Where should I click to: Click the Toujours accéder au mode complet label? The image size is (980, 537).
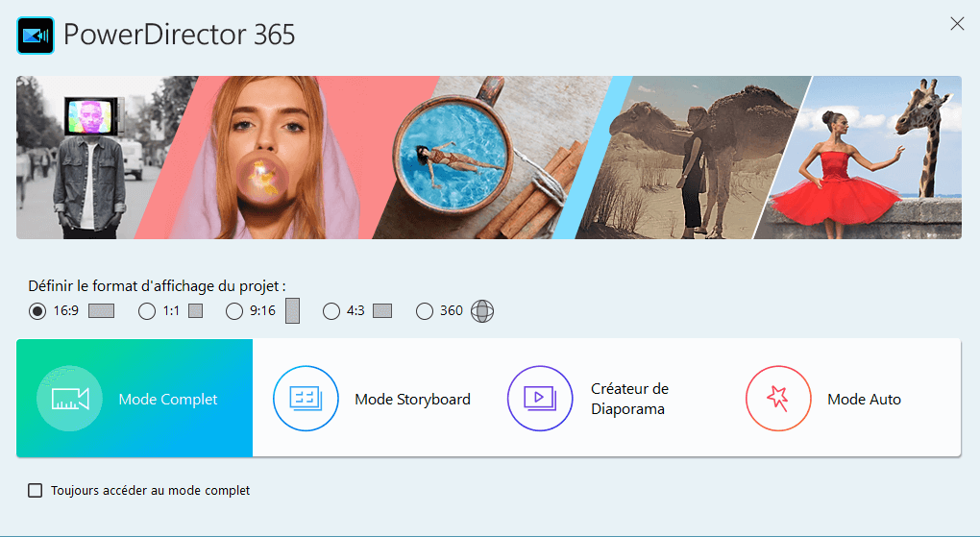(x=150, y=491)
